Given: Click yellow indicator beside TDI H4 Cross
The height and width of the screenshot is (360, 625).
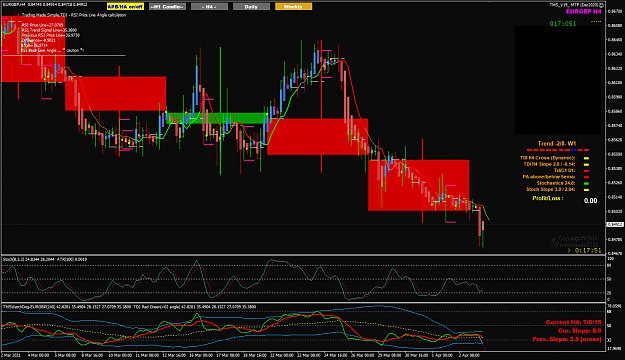Looking at the screenshot, I should tap(586, 158).
